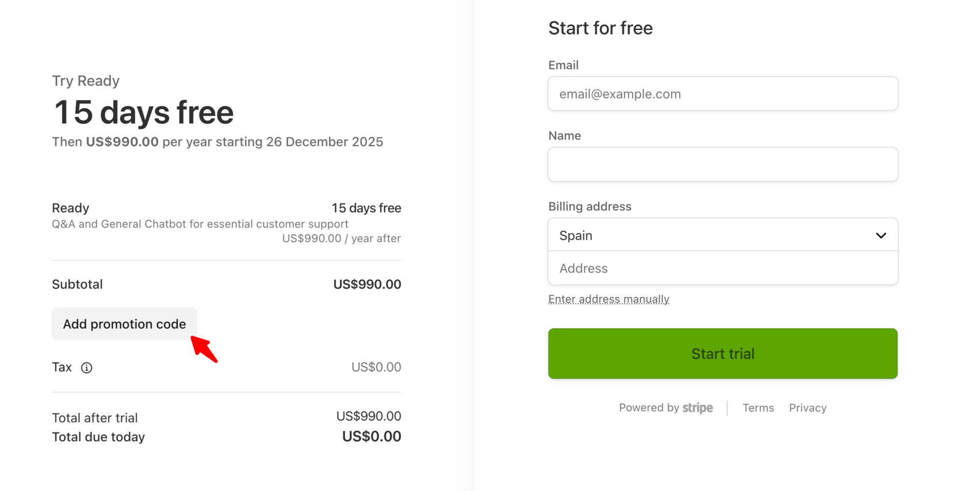
Task: Click the Q&A and General Chatbot description
Action: (x=200, y=224)
